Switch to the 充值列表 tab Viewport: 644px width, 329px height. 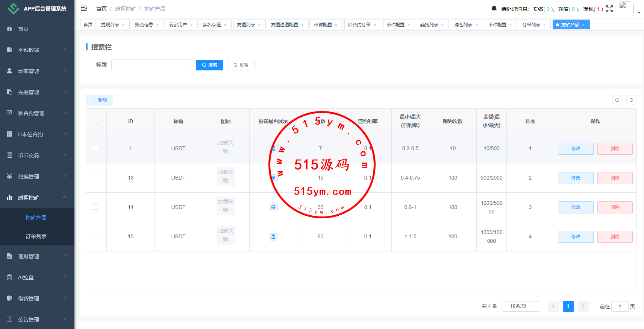pyautogui.click(x=246, y=25)
